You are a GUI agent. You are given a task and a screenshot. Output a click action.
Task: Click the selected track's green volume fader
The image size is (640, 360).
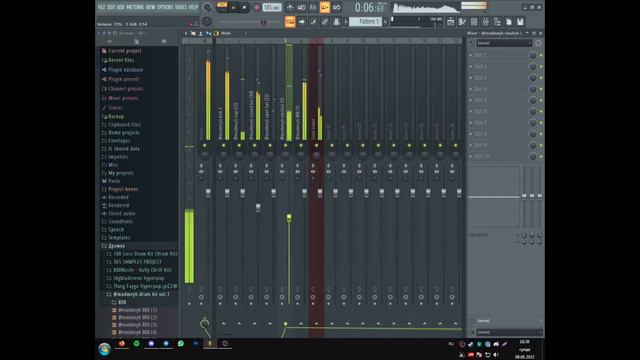[289, 218]
